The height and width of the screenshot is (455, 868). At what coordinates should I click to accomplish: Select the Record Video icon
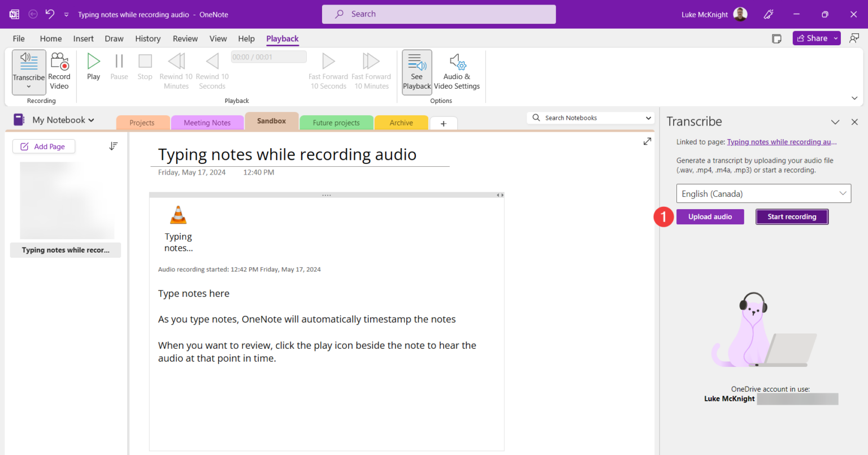pos(59,61)
